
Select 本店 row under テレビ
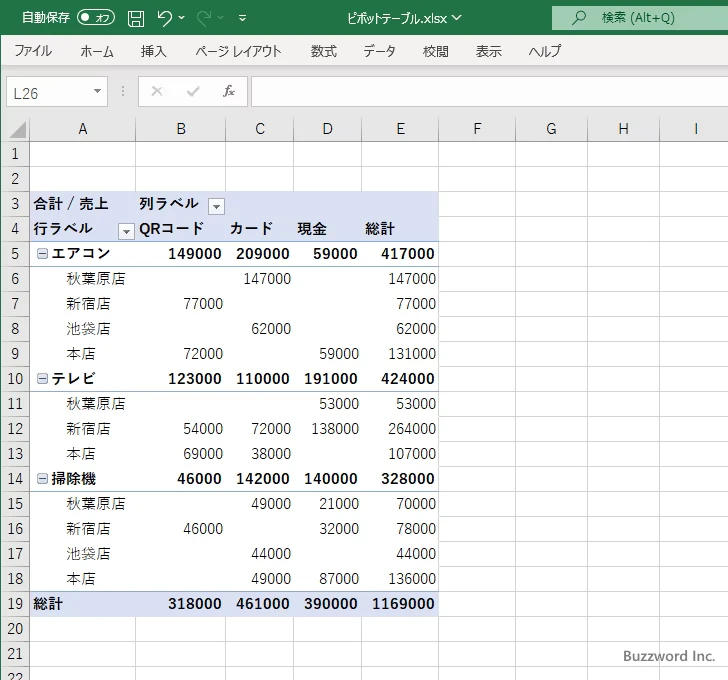point(83,454)
